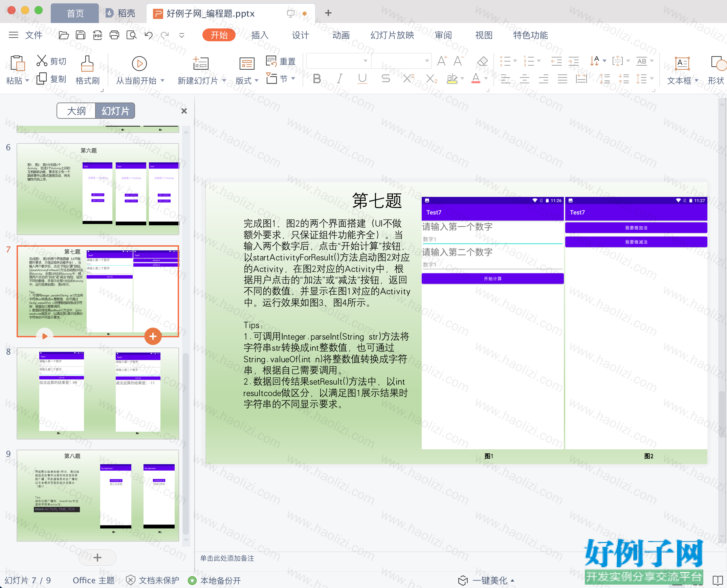Clear formatting with the eraser icon
Screen dimensions: 727x588
coord(482,61)
